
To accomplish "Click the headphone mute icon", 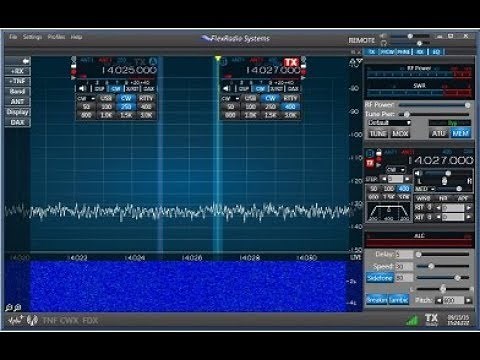I will click(x=383, y=43).
